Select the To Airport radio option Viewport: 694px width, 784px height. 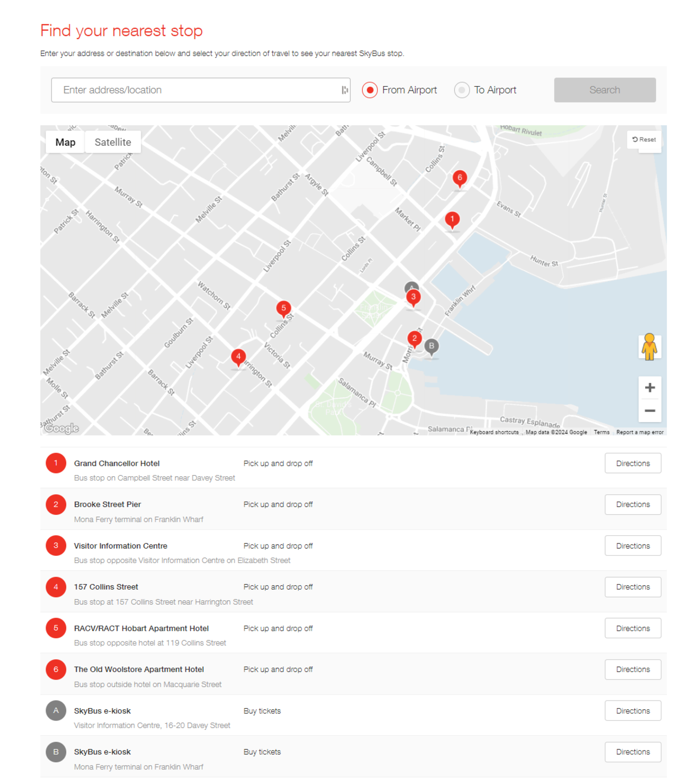click(461, 90)
